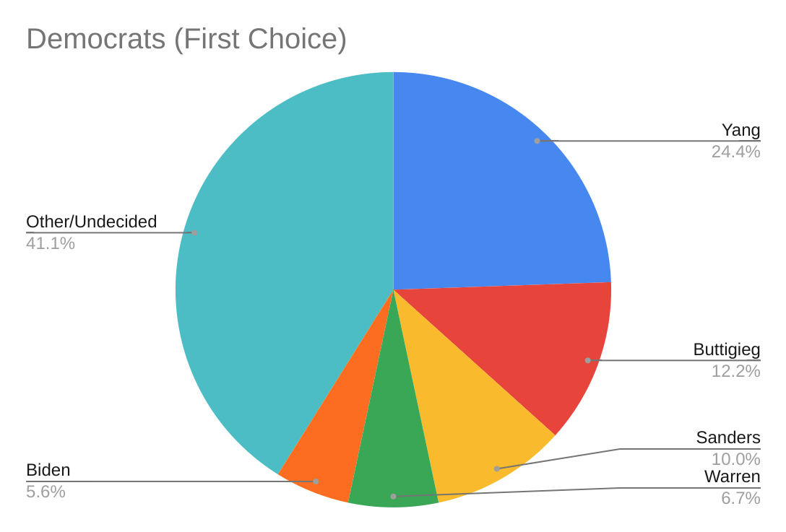This screenshot has width=786, height=532.
Task: Click the 41.1% percentage value
Action: [x=51, y=244]
